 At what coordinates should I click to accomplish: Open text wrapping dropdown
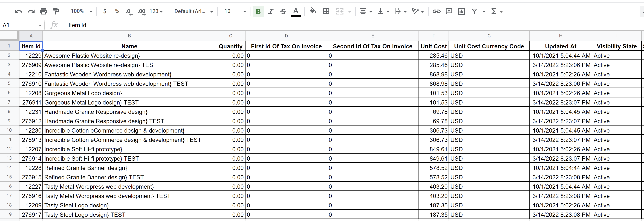(x=400, y=11)
